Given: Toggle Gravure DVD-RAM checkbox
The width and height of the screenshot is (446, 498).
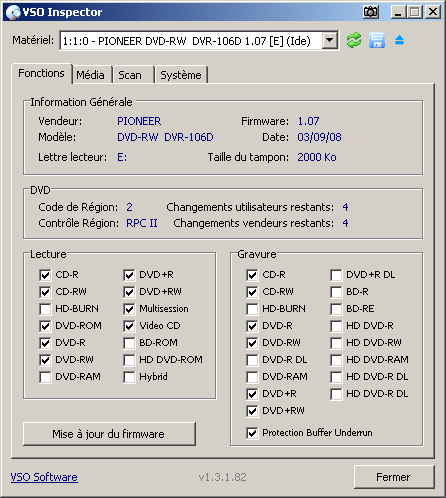Looking at the screenshot, I should (252, 377).
